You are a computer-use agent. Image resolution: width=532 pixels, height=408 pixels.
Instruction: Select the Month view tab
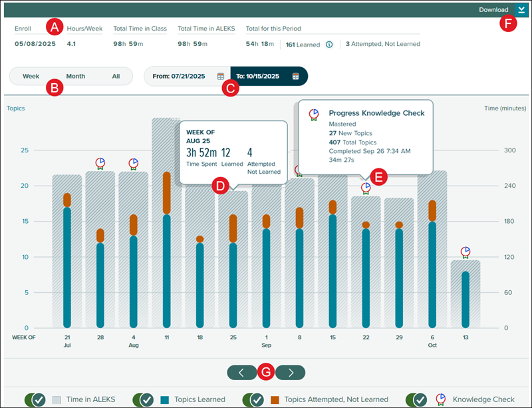[75, 77]
